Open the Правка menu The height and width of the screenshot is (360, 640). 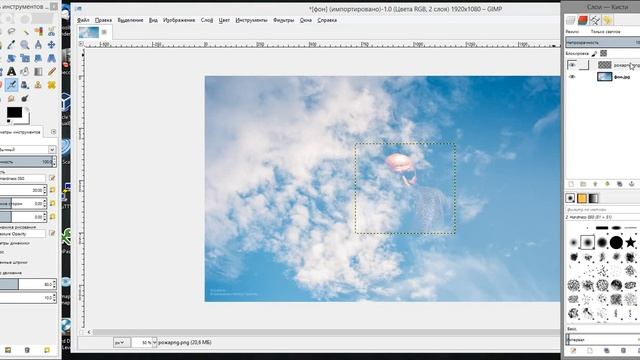(x=103, y=20)
